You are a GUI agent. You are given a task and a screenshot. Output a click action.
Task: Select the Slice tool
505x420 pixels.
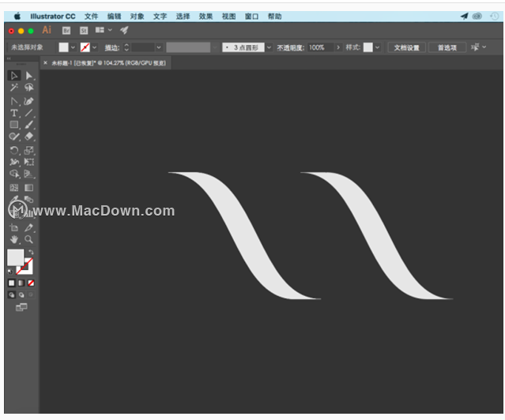pos(29,228)
